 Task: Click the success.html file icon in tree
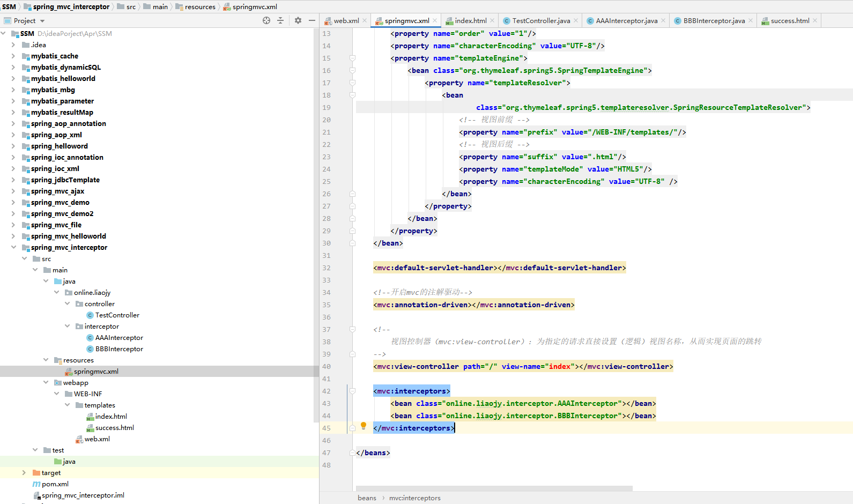pyautogui.click(x=90, y=428)
